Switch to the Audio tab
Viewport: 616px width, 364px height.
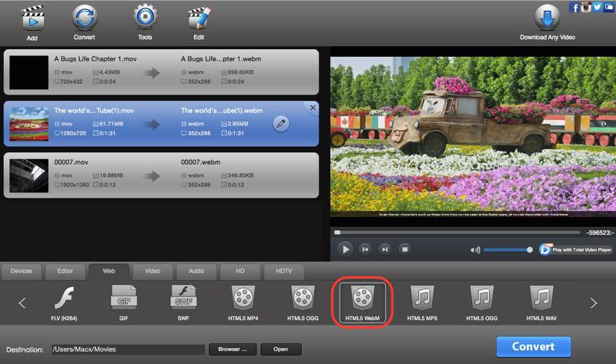(x=196, y=272)
